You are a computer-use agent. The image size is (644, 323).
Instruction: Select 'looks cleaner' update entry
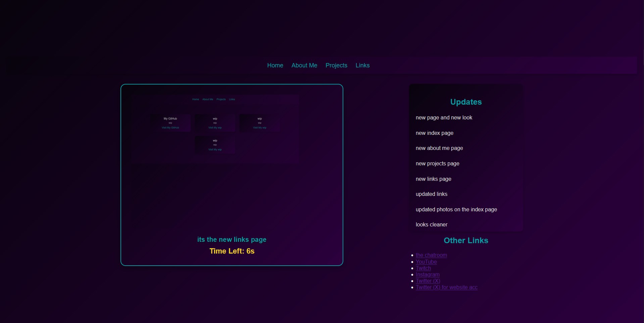click(x=431, y=225)
